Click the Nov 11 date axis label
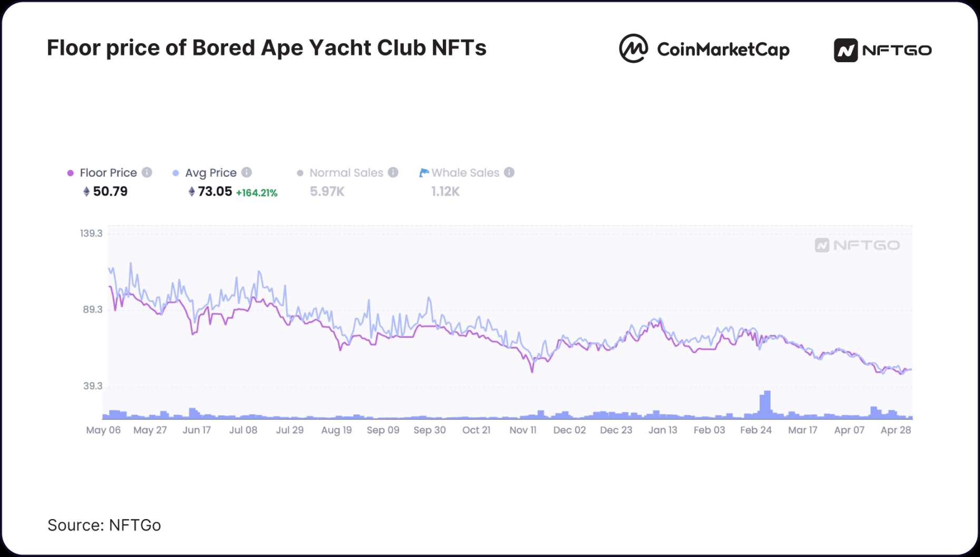 pos(522,430)
